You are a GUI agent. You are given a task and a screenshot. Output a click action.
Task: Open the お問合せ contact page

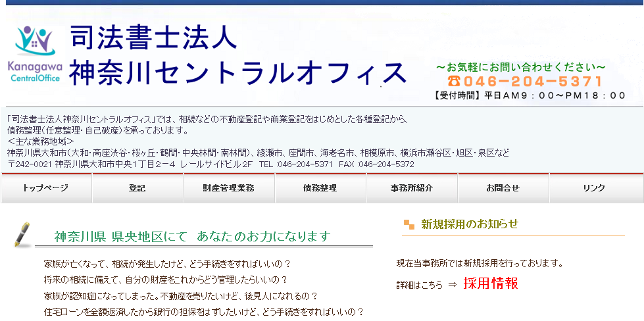pos(503,188)
